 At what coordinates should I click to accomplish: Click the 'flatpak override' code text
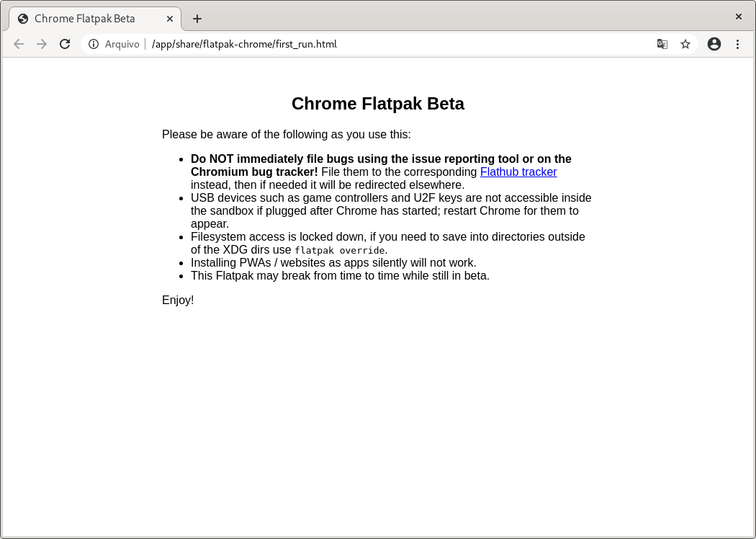[340, 251]
